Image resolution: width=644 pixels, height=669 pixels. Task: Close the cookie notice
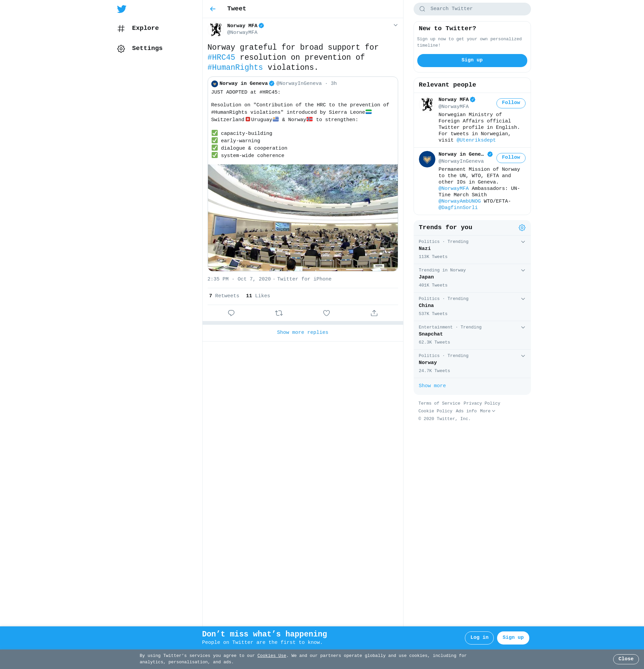pyautogui.click(x=626, y=659)
